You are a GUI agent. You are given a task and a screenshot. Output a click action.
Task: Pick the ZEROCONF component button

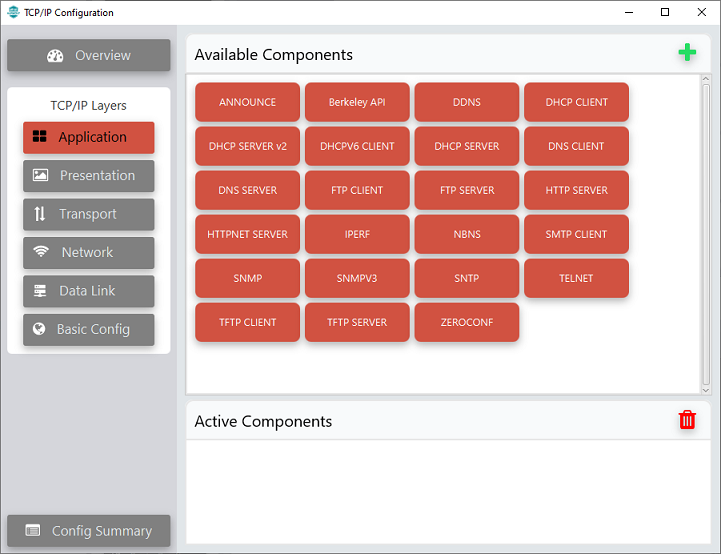(467, 322)
